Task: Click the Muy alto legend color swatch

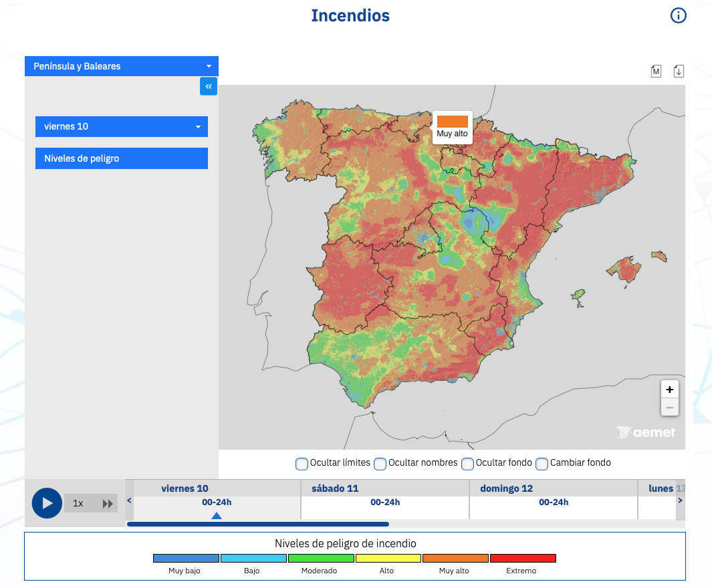Action: [455, 558]
